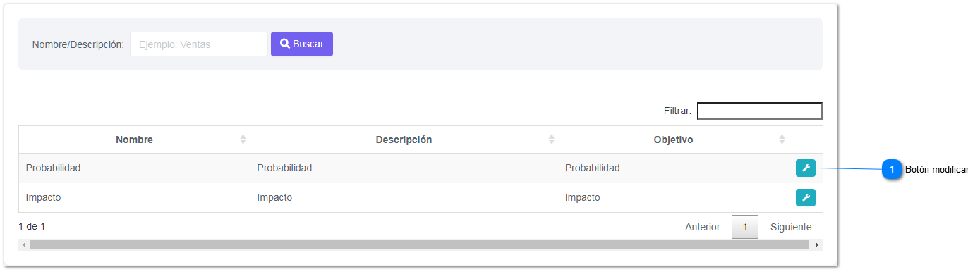Focus the Nombre/Descripción search field
The width and height of the screenshot is (980, 272).
[x=199, y=44]
